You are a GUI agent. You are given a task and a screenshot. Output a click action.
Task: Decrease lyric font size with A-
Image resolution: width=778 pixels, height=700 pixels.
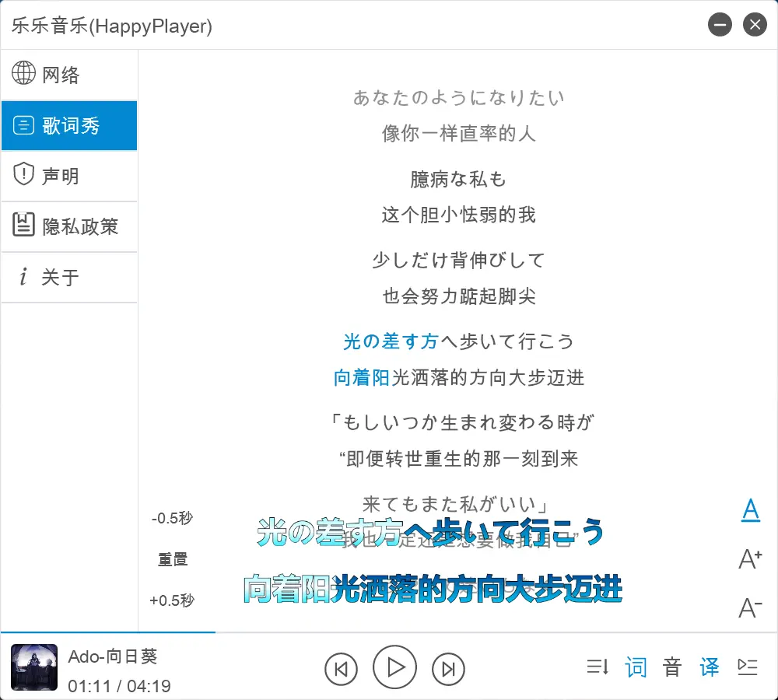[x=750, y=607]
